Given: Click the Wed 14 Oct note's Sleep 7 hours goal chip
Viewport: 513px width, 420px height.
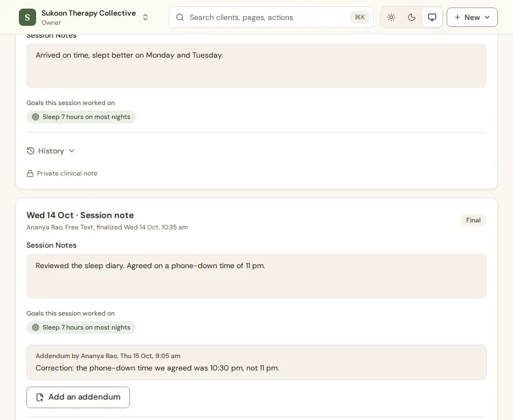Looking at the screenshot, I should [81, 327].
